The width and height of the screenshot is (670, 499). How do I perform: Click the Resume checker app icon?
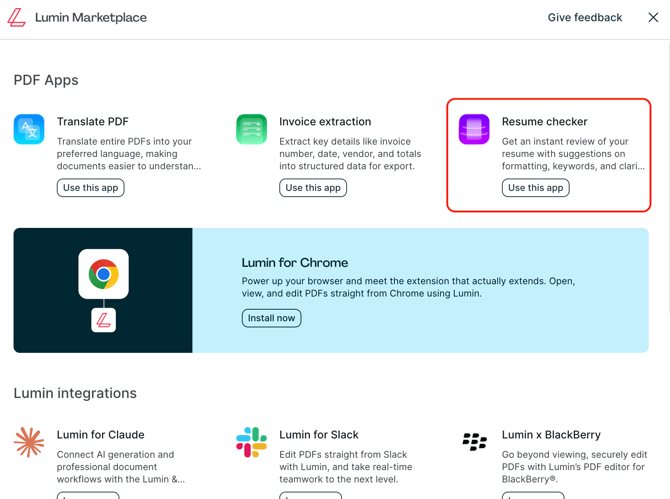click(474, 130)
